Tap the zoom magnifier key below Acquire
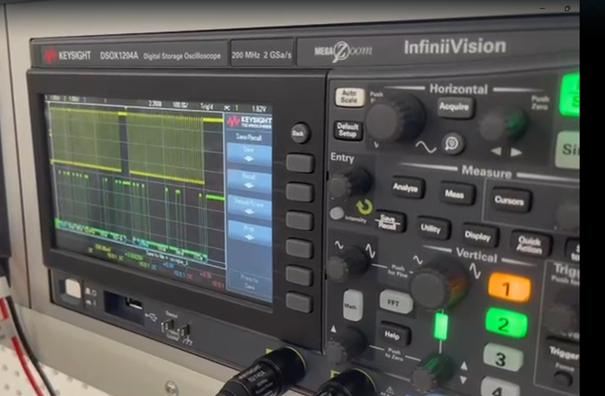The height and width of the screenshot is (396, 605). tap(453, 144)
